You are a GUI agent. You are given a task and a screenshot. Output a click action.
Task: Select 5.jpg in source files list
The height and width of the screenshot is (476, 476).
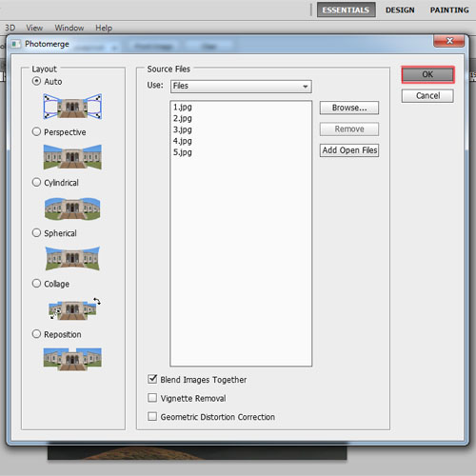point(183,152)
